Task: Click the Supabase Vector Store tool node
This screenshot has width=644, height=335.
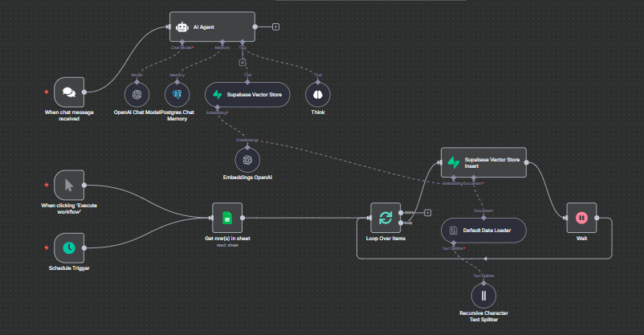Action: click(x=247, y=95)
